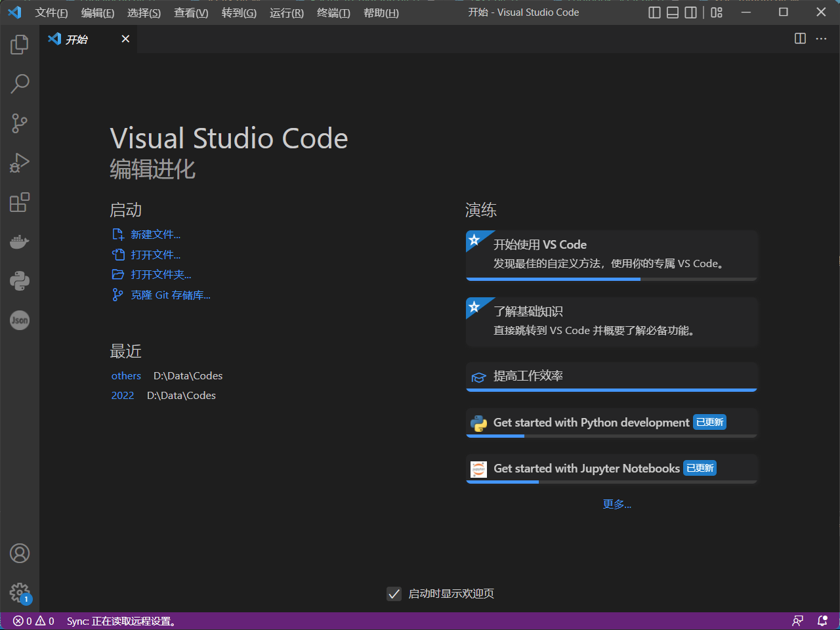Open the Json view icon in activity bar
This screenshot has height=630, width=840.
[20, 320]
